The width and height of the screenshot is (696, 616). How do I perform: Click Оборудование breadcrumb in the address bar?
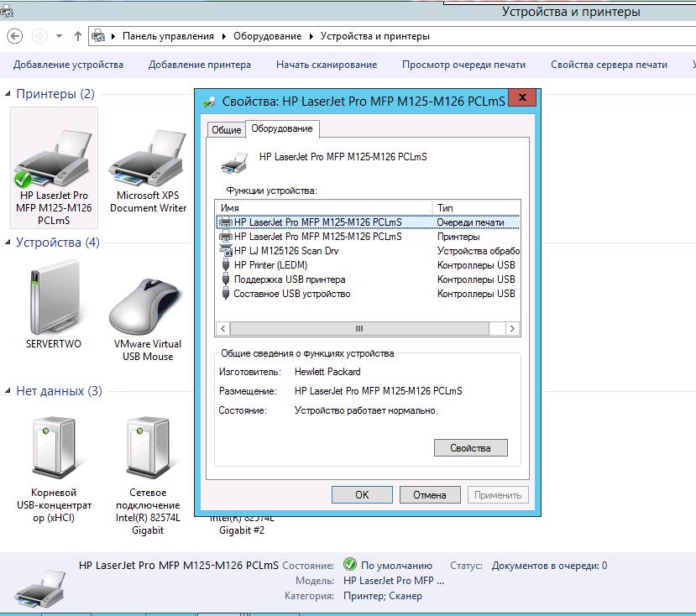[x=267, y=36]
